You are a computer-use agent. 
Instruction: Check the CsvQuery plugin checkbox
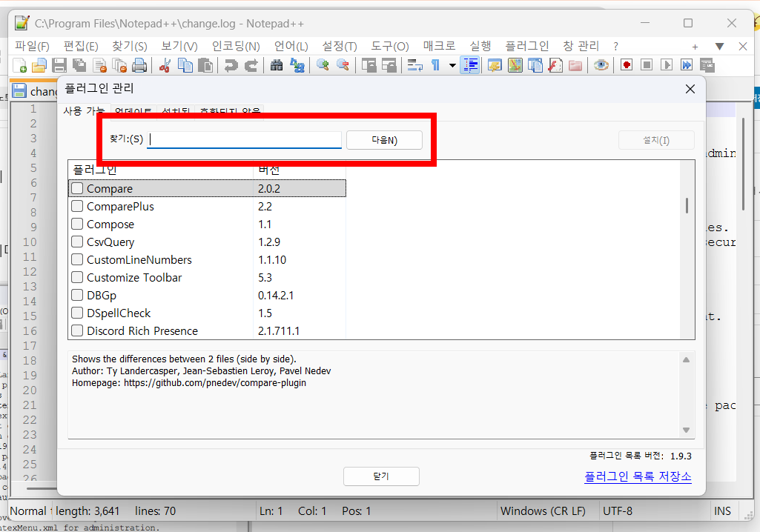pos(77,242)
